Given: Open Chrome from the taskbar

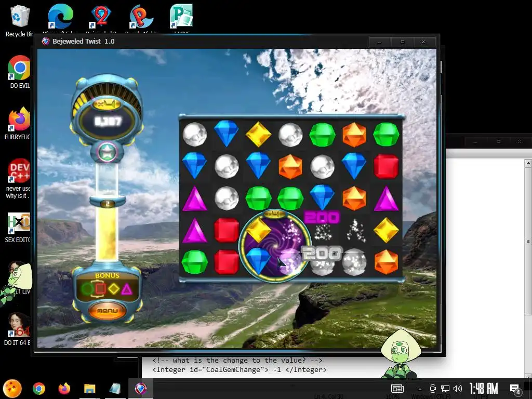Looking at the screenshot, I should tap(39, 389).
